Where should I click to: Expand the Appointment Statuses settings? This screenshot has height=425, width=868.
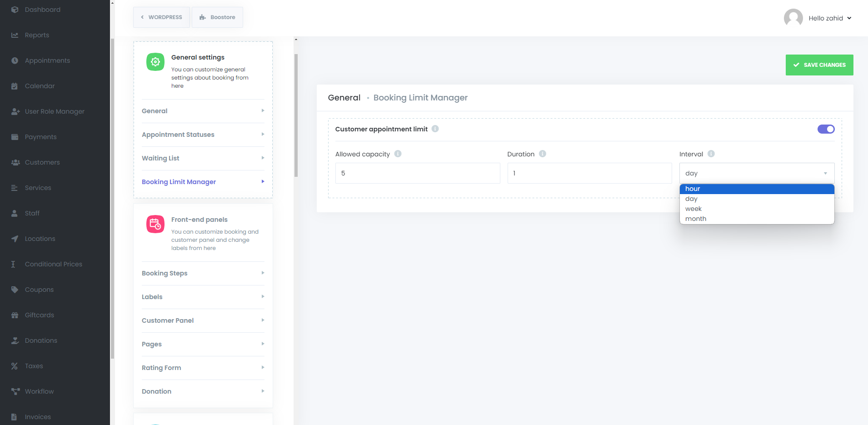[178, 134]
